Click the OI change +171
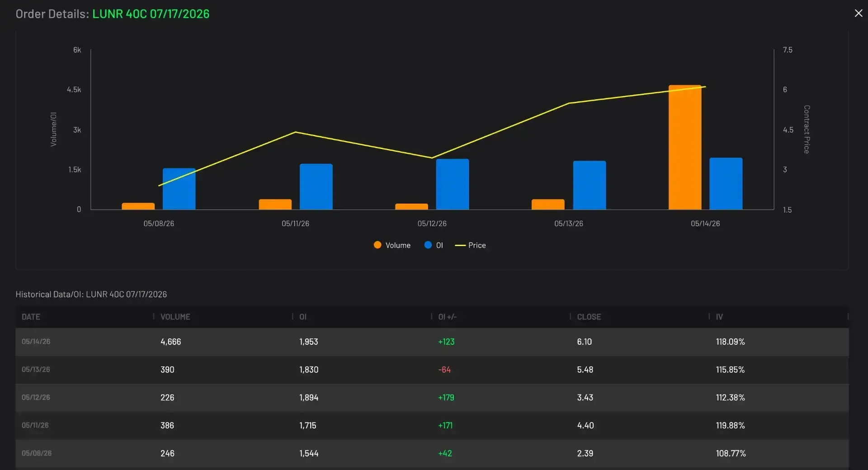 (445, 426)
